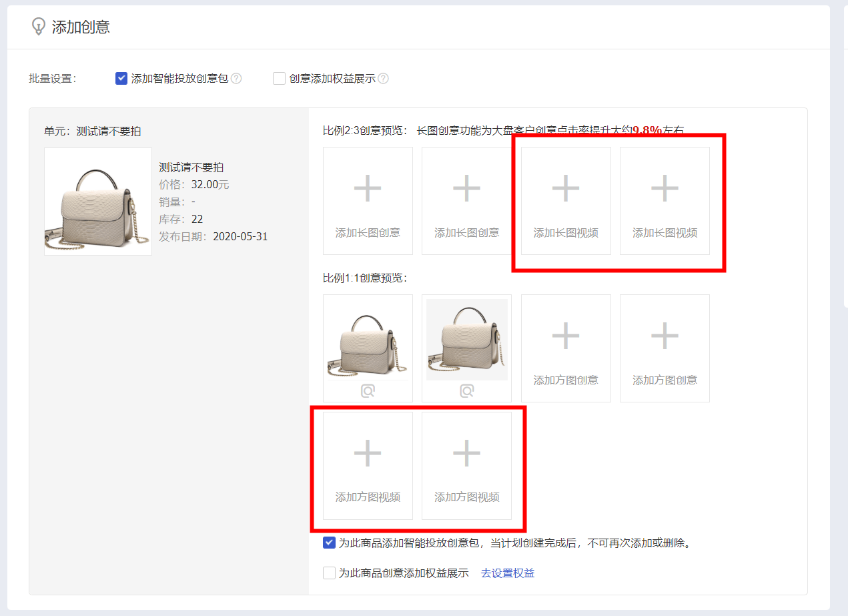
Task: Click the second 添加方图创意 plus tile
Action: (665, 348)
